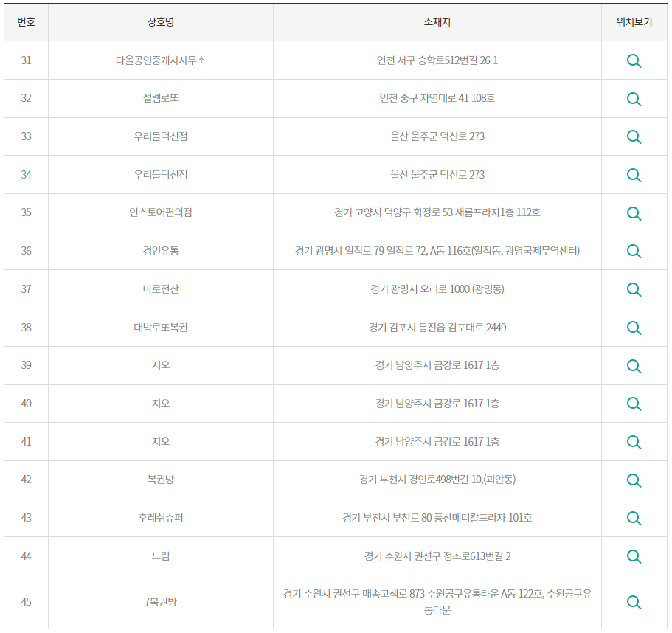Click the 상호명 column header
The width and height of the screenshot is (672, 633).
point(161,22)
